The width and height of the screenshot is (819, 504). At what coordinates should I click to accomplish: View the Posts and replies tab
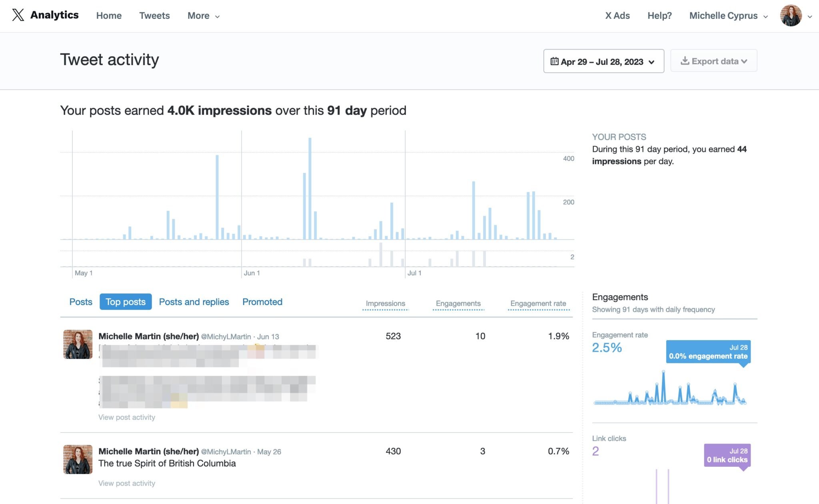pyautogui.click(x=194, y=302)
